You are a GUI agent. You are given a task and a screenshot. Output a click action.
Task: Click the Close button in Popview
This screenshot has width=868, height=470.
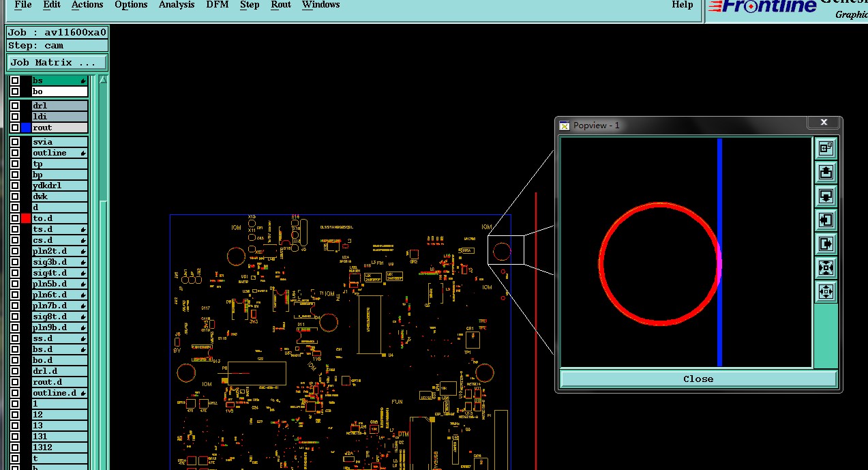[x=698, y=379]
